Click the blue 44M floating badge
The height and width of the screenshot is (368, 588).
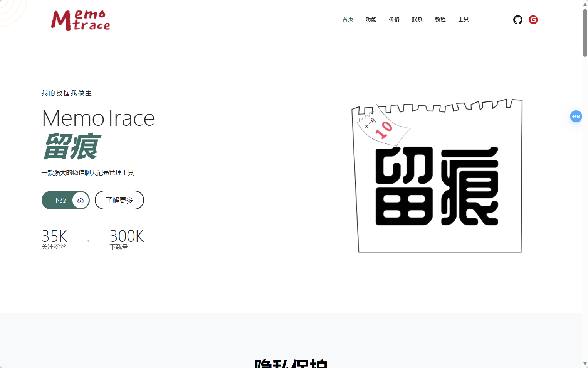pos(576,116)
